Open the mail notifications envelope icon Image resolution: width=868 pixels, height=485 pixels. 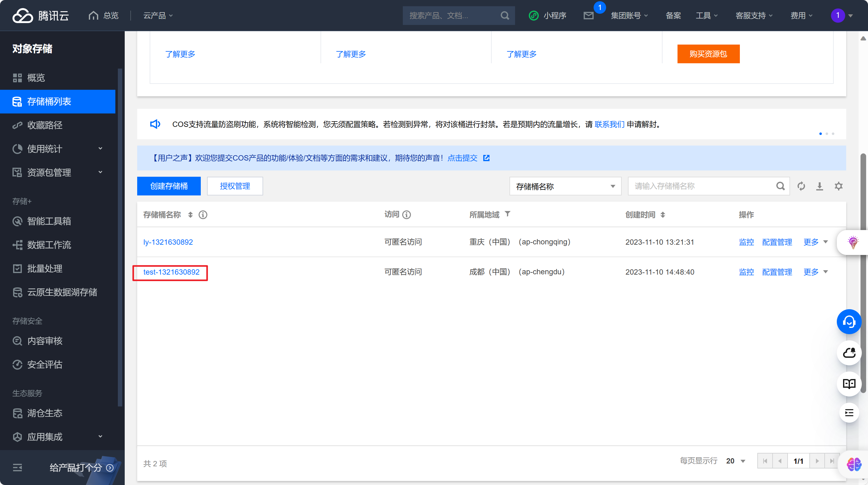[x=588, y=16]
